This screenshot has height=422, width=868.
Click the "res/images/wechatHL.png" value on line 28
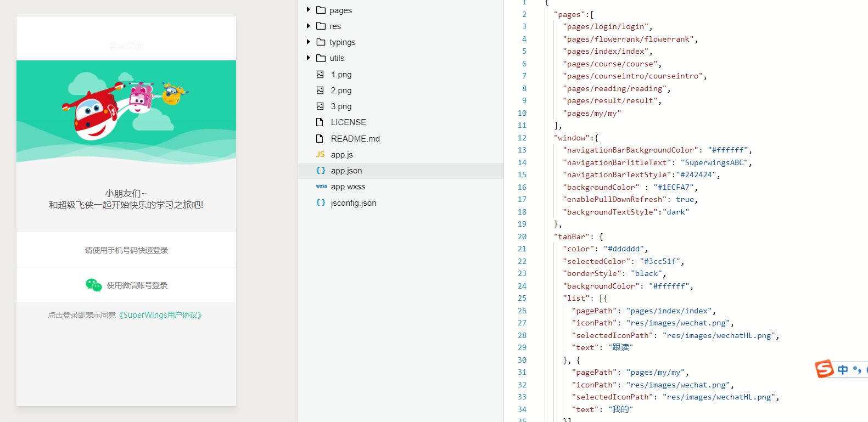(x=719, y=335)
